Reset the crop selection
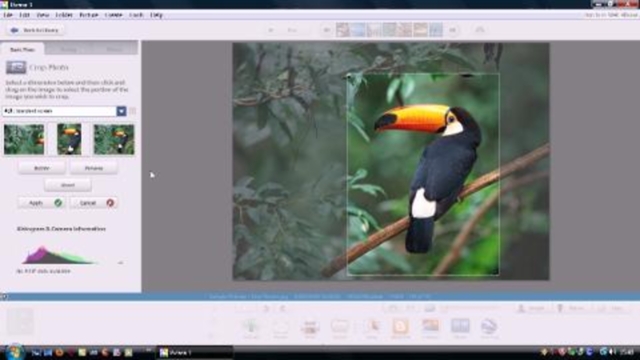640x360 pixels. click(68, 185)
